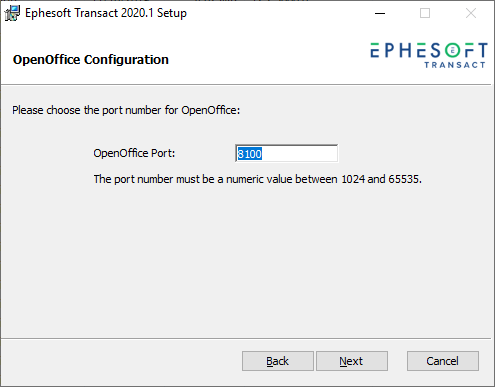Click the installer icon in title bar
The image size is (495, 387).
(x=12, y=13)
